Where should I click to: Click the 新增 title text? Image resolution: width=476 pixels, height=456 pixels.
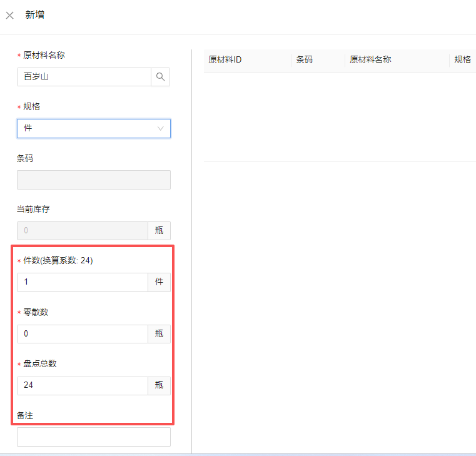point(35,15)
